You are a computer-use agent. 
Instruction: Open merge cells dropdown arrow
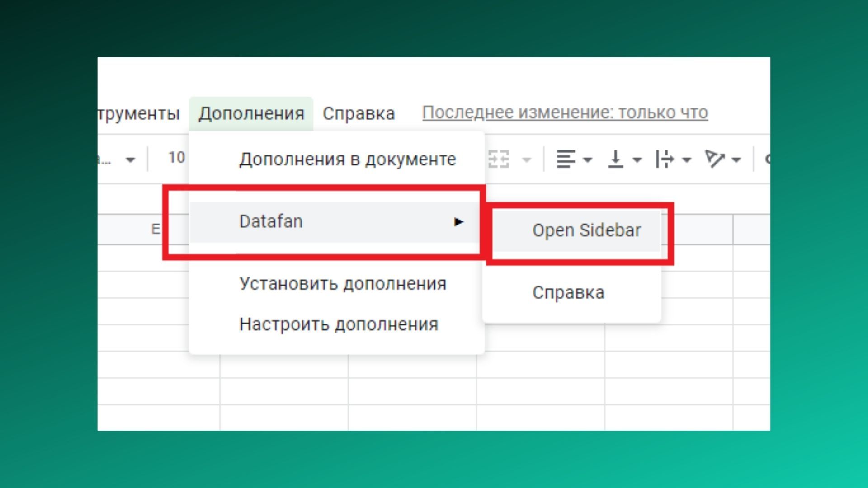[527, 160]
